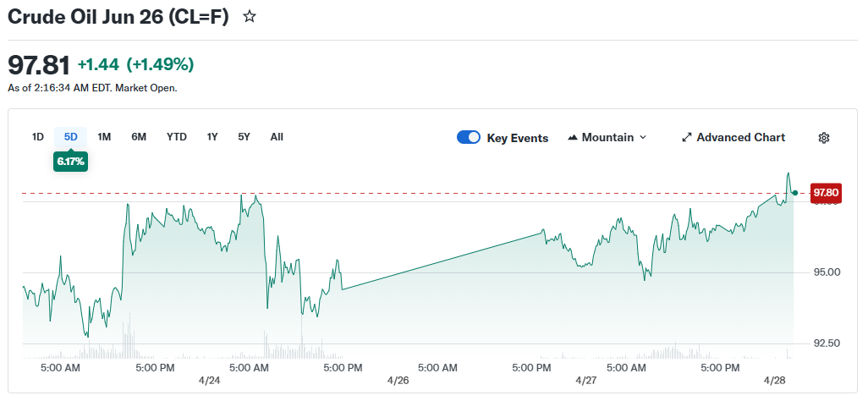Select the 5D time range tab

[x=71, y=137]
